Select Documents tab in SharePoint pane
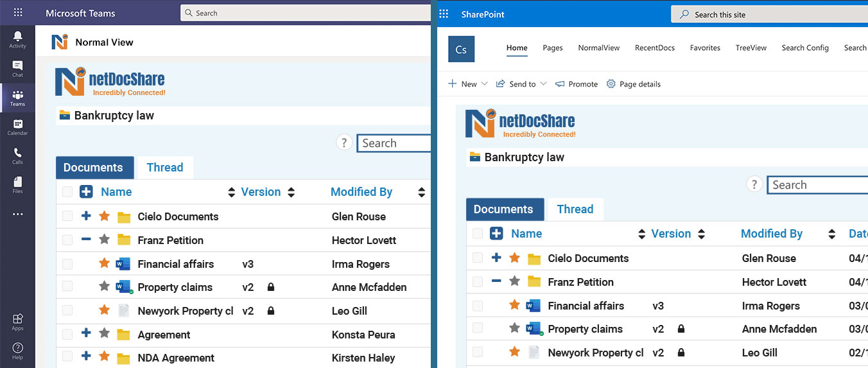This screenshot has width=868, height=368. [x=505, y=209]
